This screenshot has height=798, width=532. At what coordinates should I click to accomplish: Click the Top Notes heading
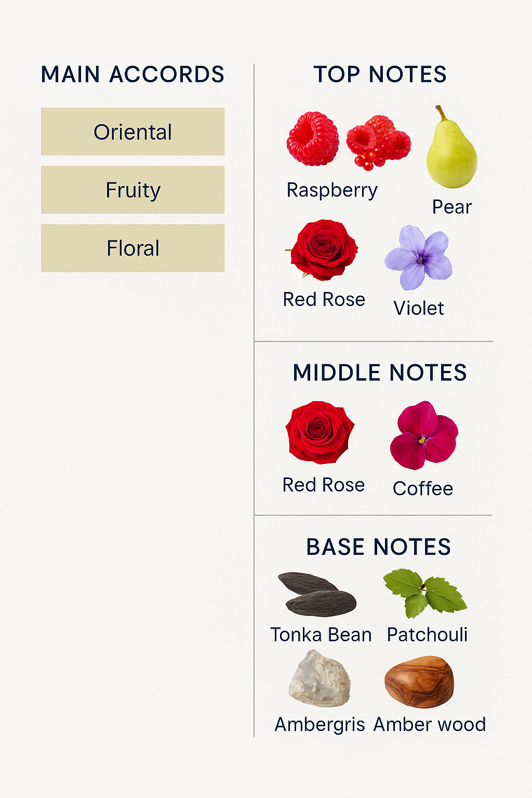coord(380,74)
